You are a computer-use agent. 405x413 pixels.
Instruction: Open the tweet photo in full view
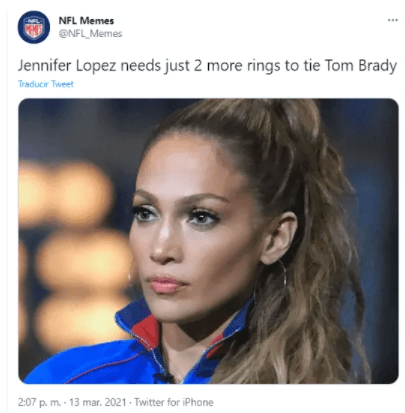click(208, 241)
